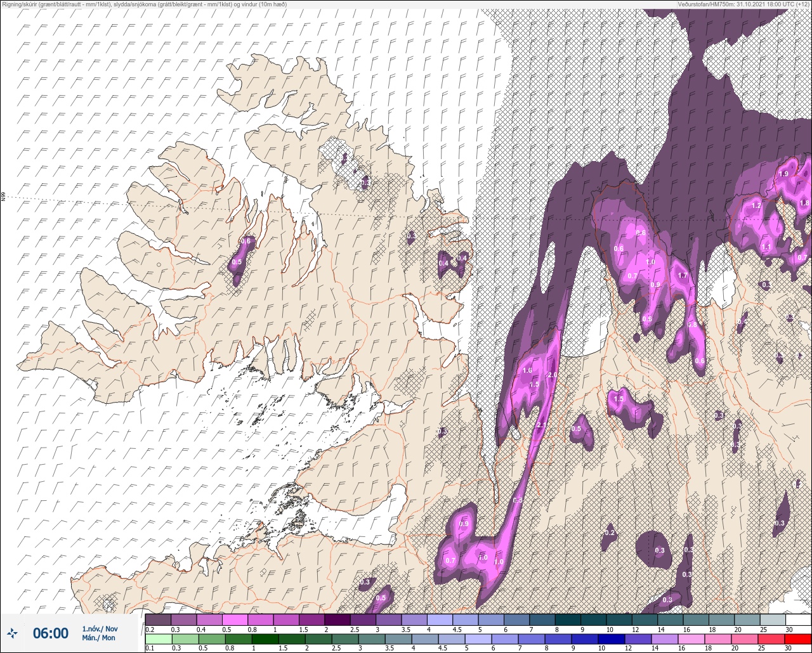Image resolution: width=812 pixels, height=653 pixels.
Task: Click the top-row white snow legend swatch for 30
Action: pos(799,619)
